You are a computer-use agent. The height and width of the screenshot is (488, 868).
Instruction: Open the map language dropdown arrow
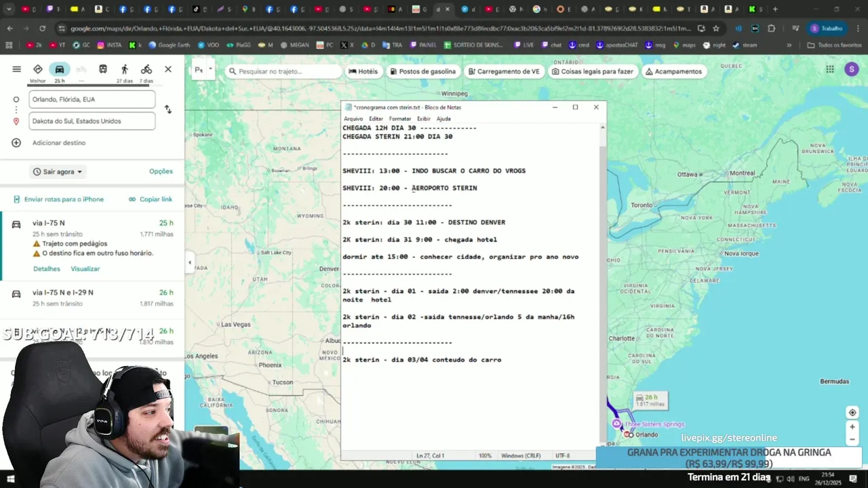(x=211, y=69)
